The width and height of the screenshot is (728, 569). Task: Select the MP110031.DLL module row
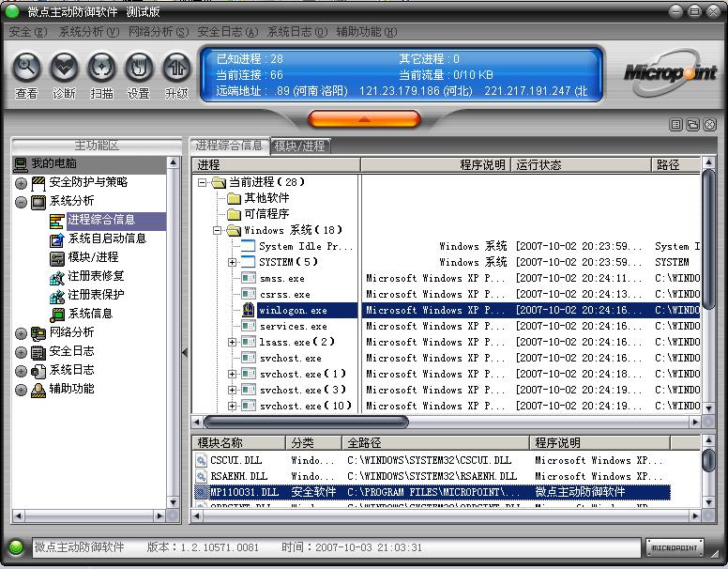pos(432,492)
